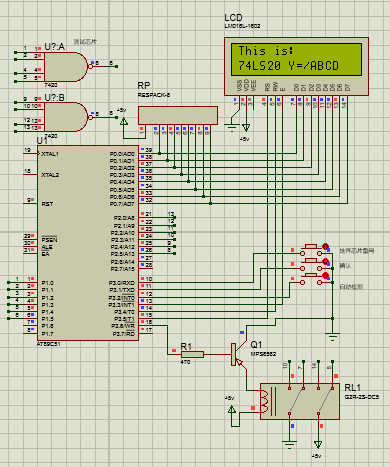Click the P1.0 pin on U1
This screenshot has width=390, height=467.
click(23, 283)
